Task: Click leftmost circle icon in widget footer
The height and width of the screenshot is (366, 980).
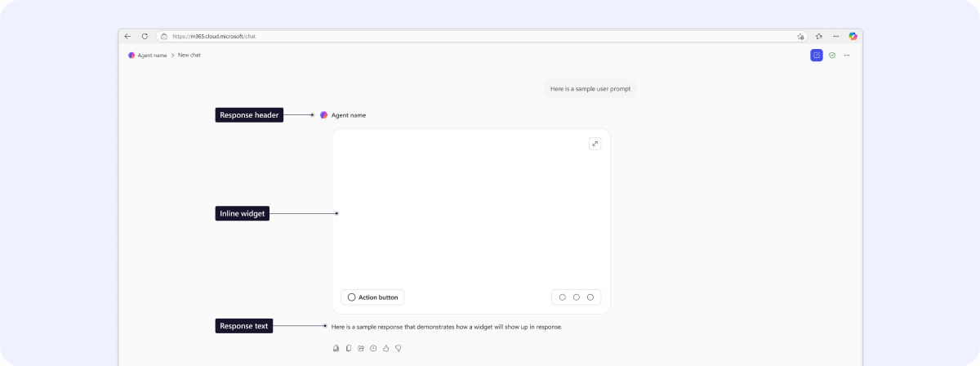Action: [x=563, y=297]
